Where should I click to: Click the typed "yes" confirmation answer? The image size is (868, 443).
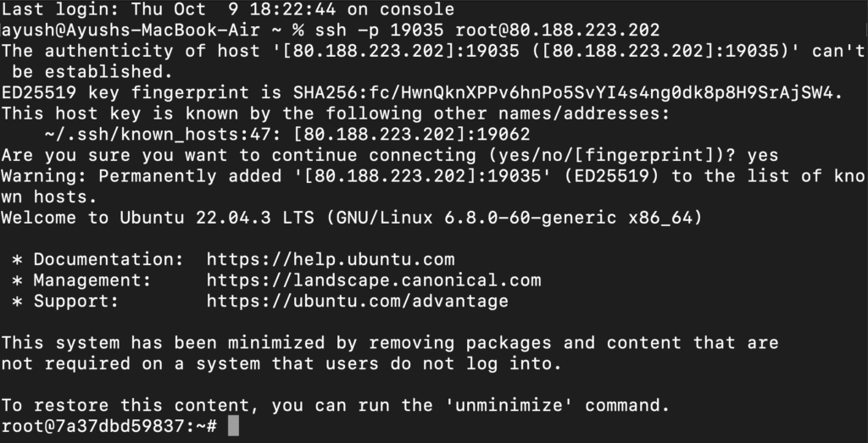click(763, 155)
